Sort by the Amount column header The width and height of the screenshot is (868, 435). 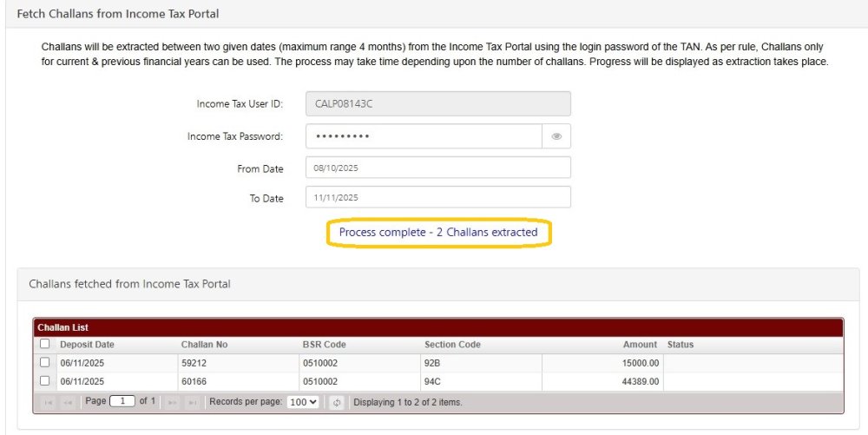[x=640, y=344]
